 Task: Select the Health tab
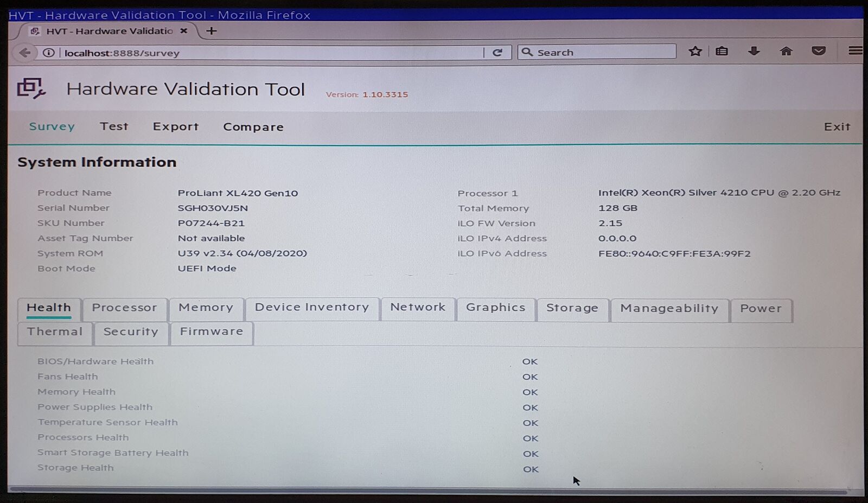[x=49, y=309]
